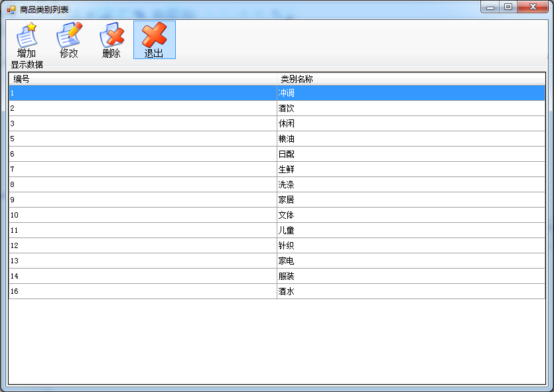Click number cell 8 in 洗涤 row
554x392 pixels.
point(143,184)
